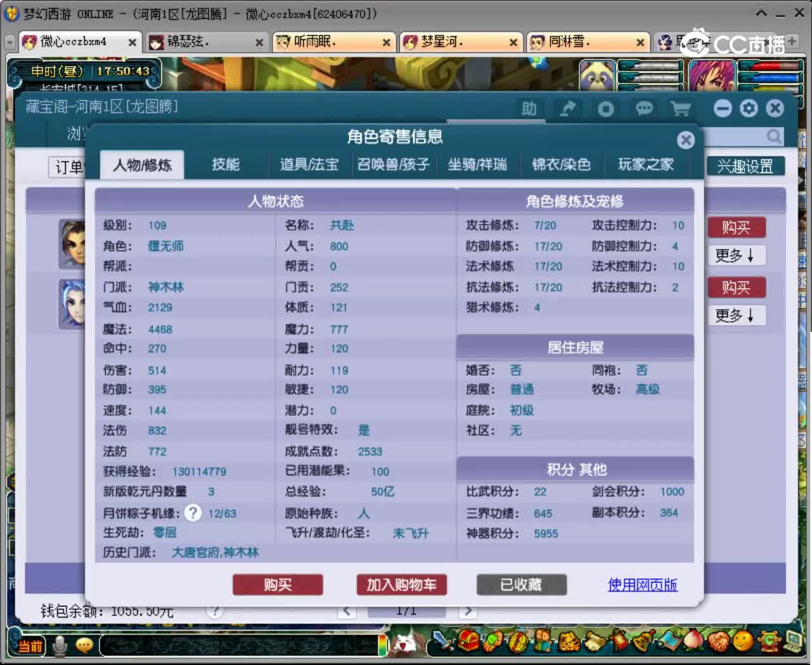Open the 使用网页版 link
Image resolution: width=812 pixels, height=665 pixels.
pos(643,584)
